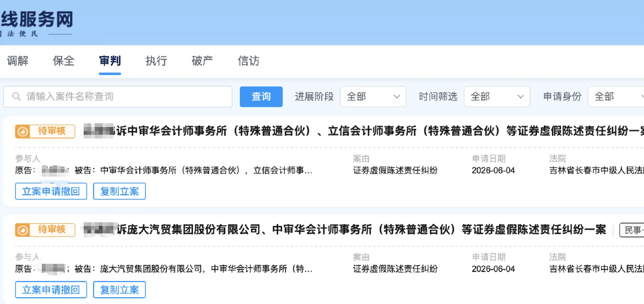Click the 庞大汽贸 case's 被告 participant text
This screenshot has height=304, width=644.
point(193,269)
